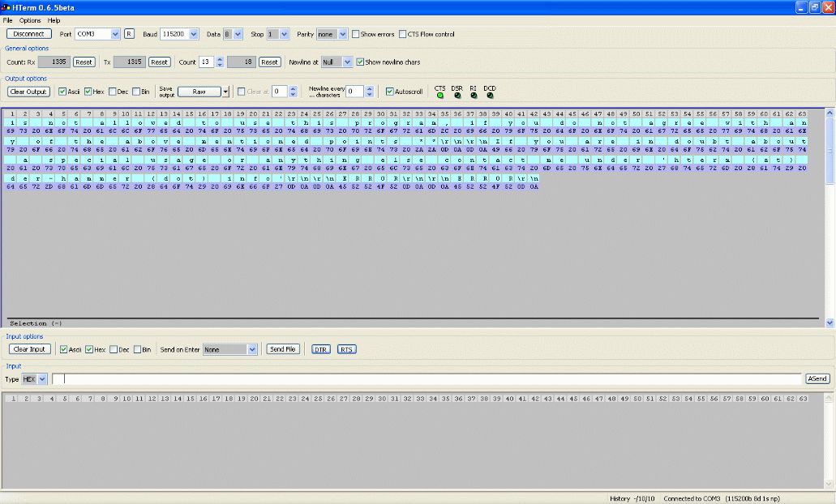Click the R port refresh button
Viewport: 836px width, 504px height.
tap(129, 34)
